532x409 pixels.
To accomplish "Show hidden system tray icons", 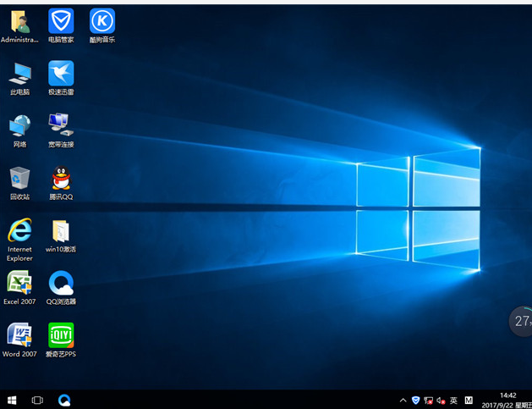I will [403, 401].
